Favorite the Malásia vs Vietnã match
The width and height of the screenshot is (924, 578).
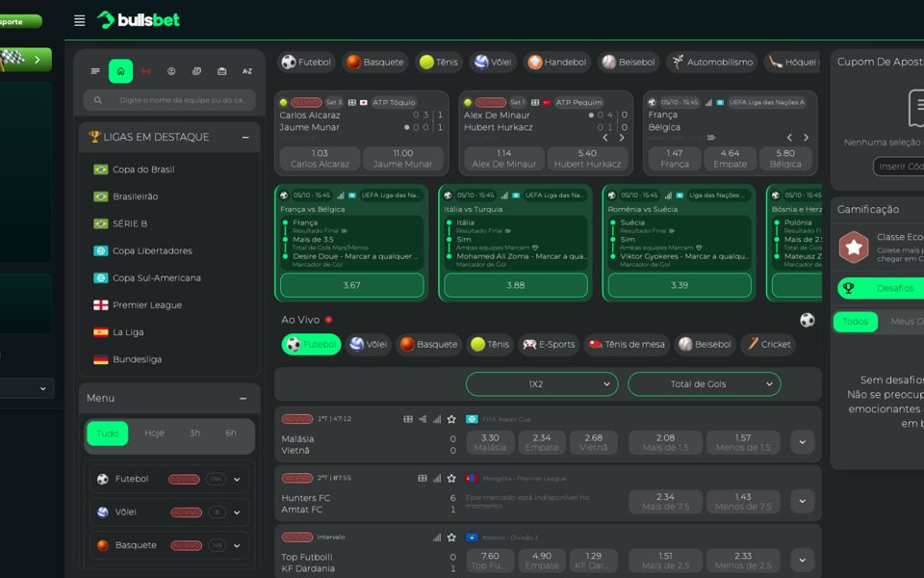point(451,419)
